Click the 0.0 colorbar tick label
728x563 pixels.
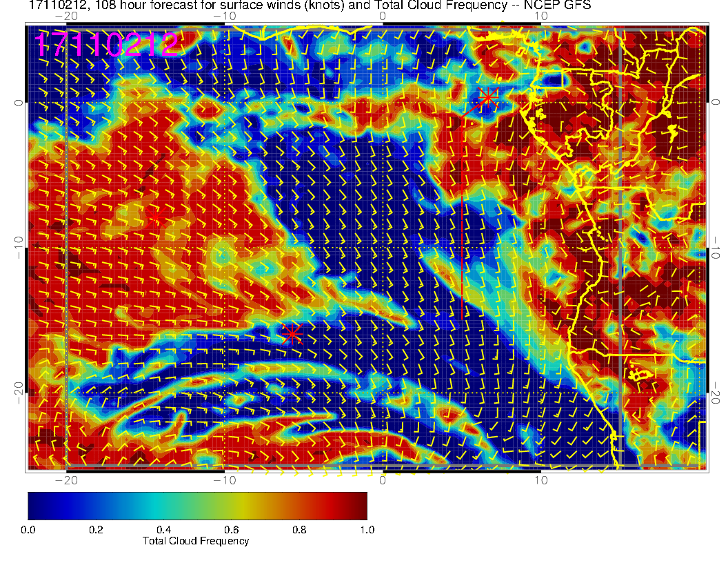(28, 530)
